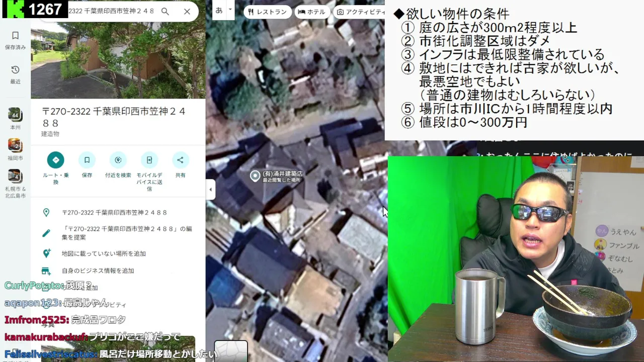Open the Recents history item
This screenshot has width=644, height=362.
click(x=15, y=74)
